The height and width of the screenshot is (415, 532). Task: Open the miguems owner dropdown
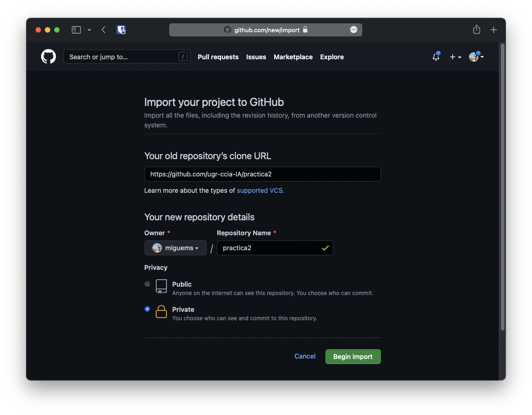point(175,248)
